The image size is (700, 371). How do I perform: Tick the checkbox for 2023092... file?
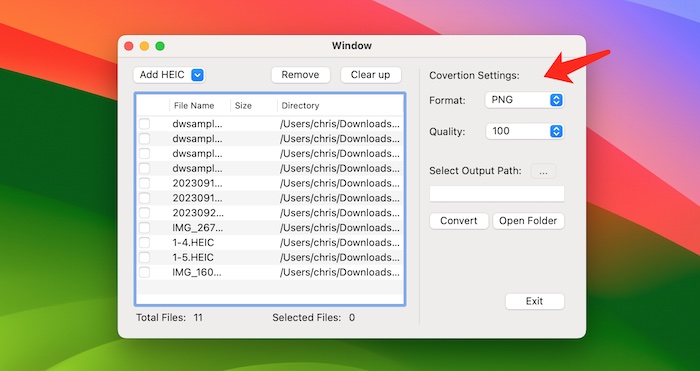point(144,213)
